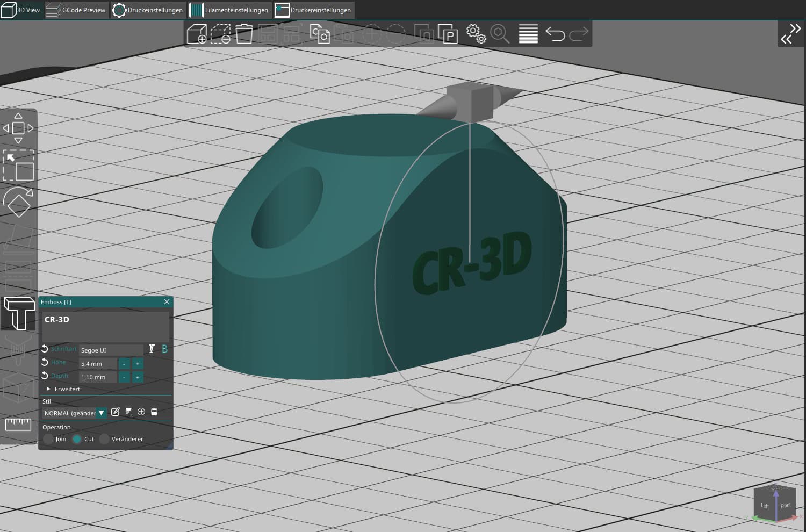The image size is (806, 532).
Task: Click the CR-3D text input box
Action: pos(105,326)
